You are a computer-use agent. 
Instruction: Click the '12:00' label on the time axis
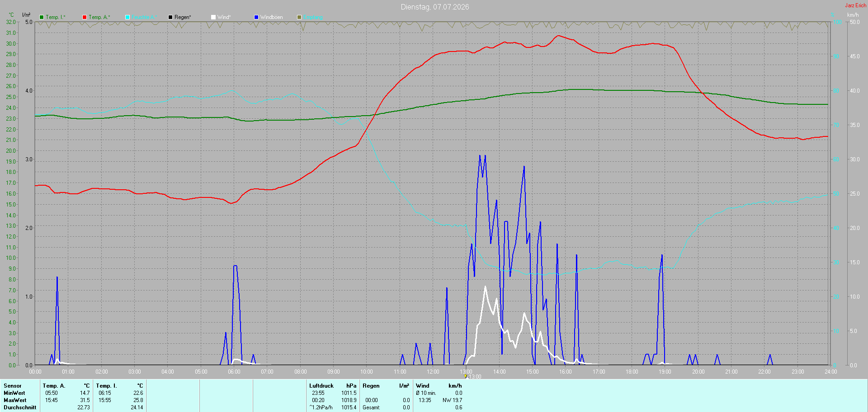pos(433,372)
